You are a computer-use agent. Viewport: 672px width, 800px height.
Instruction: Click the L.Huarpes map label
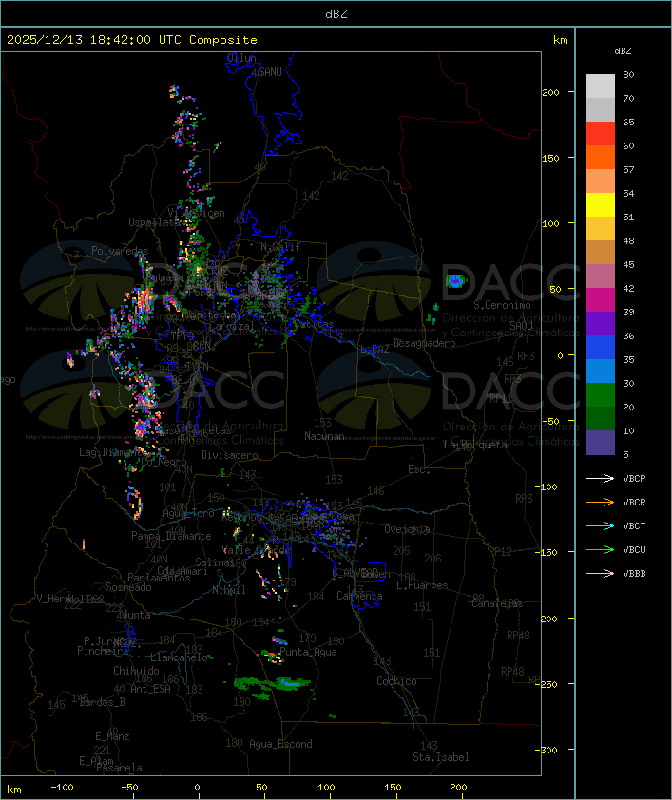(422, 585)
